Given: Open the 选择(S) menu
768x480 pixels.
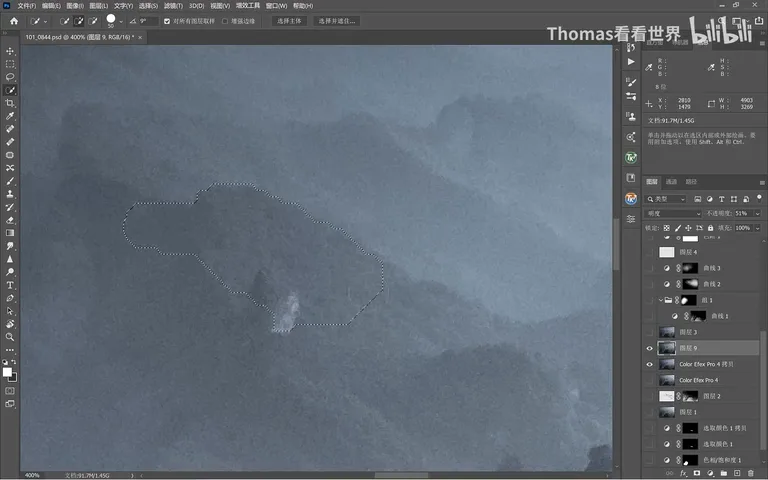Looking at the screenshot, I should tap(148, 6).
